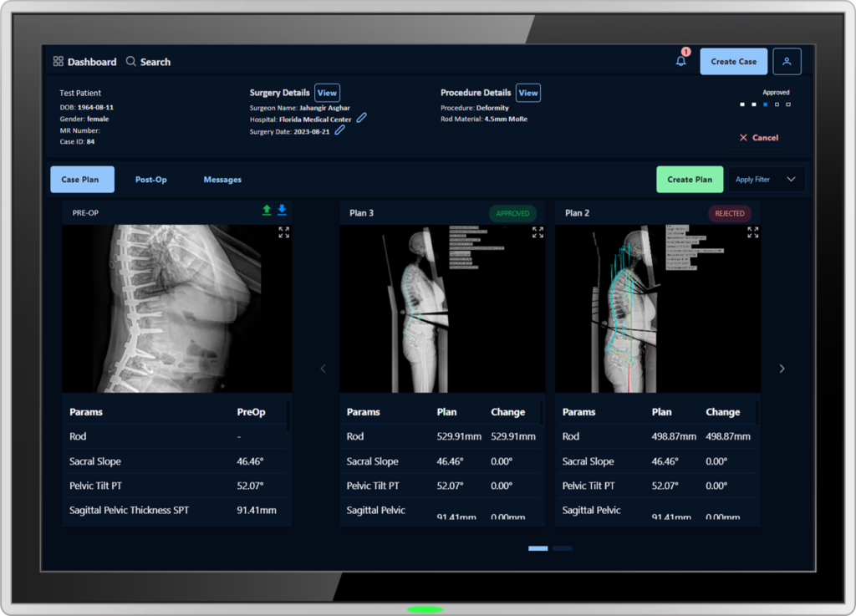Select the second carousel page indicator
Image resolution: width=856 pixels, height=616 pixels.
point(563,548)
